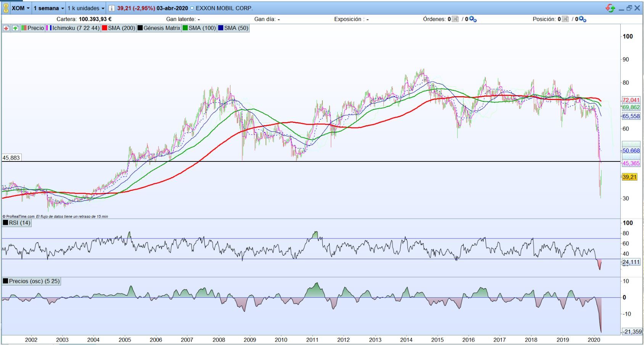644x345 pixels.
Task: Click the 90 level on price axis
Action: 626,60
